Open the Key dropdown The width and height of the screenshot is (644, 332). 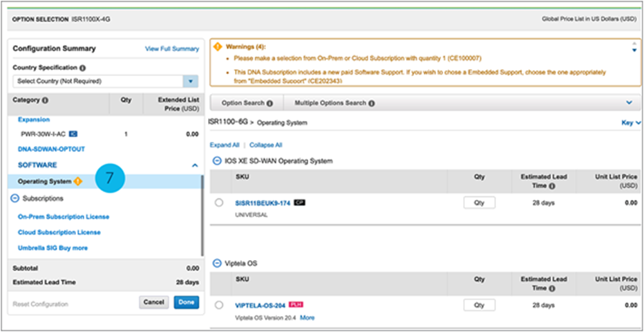point(632,122)
